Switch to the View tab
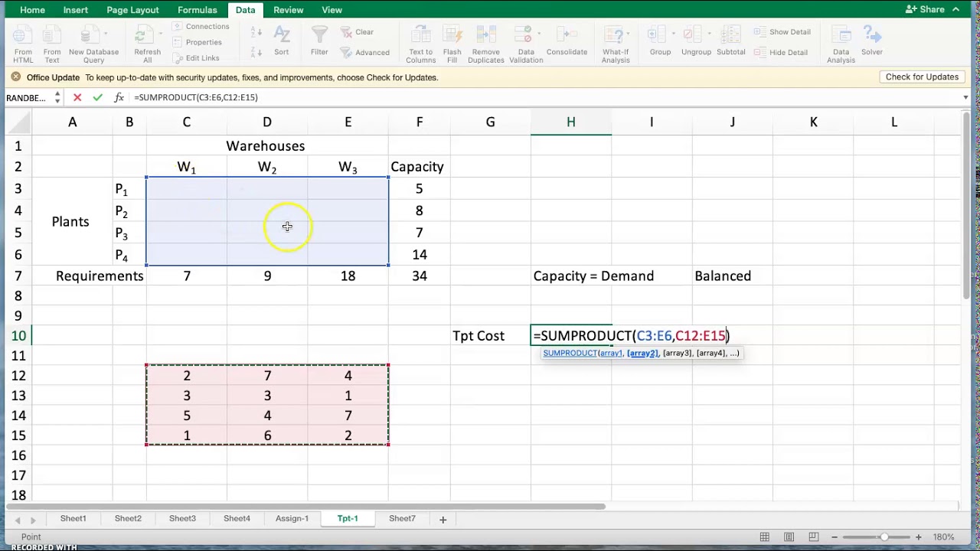 coord(332,10)
